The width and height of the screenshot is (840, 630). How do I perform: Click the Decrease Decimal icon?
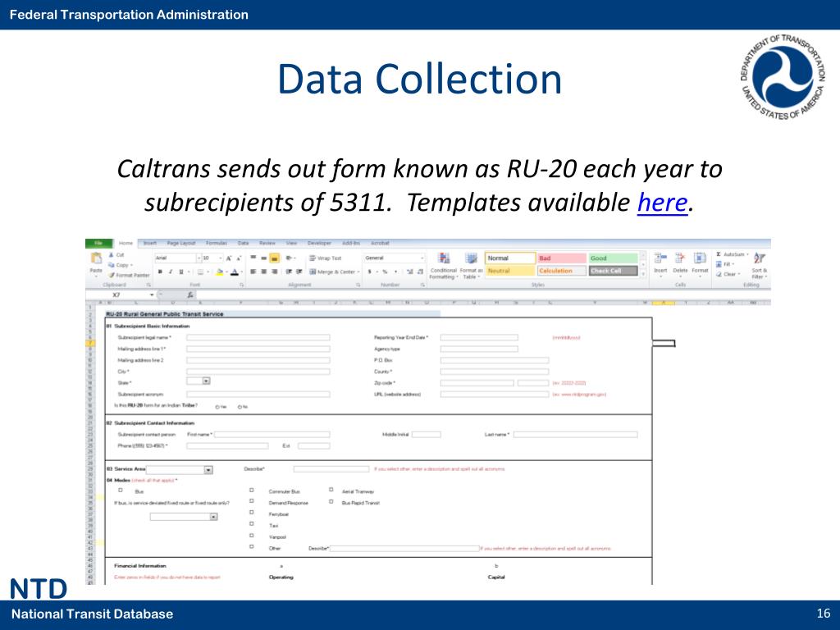pyautogui.click(x=420, y=272)
